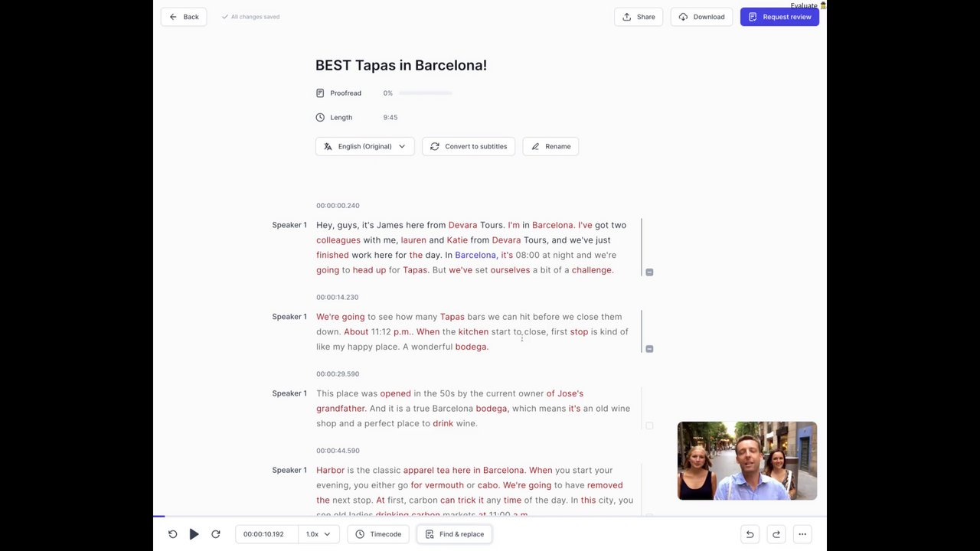Click the playback progress bar above controls
The height and width of the screenshot is (551, 980).
pos(490,517)
